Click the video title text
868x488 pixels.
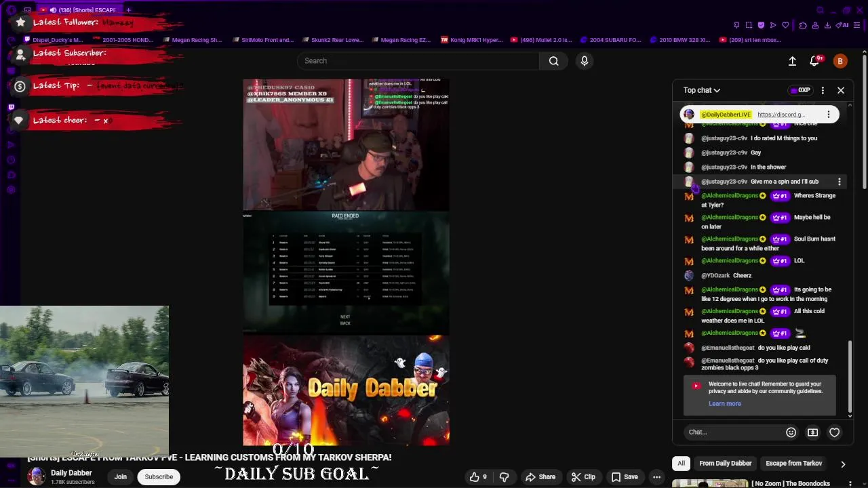pos(209,457)
